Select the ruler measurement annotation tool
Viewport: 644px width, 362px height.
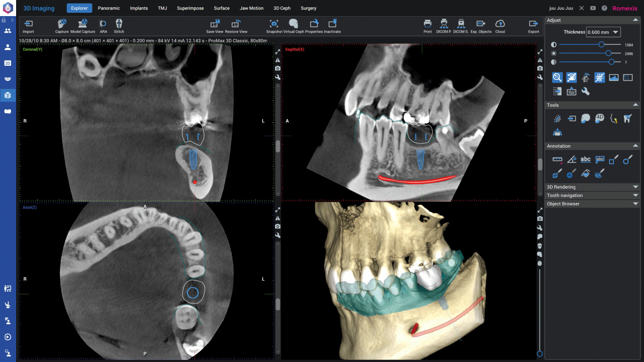(557, 160)
